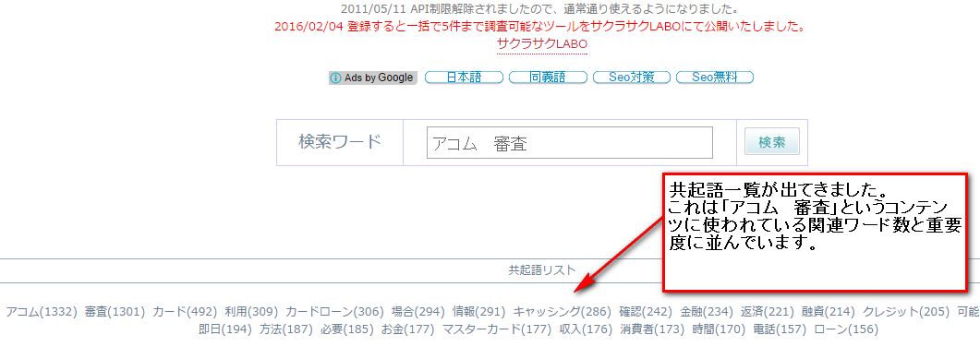
Task: Select the 利用(309) word entry
Action: 252,312
